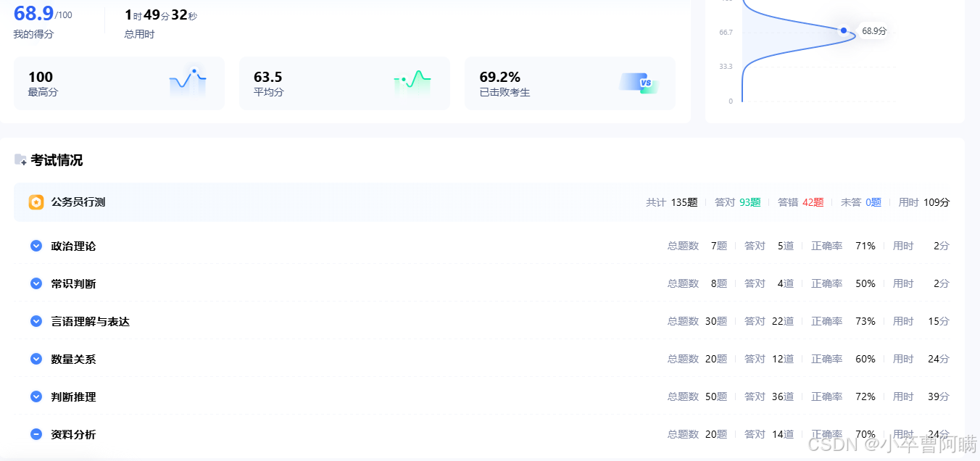Click the 资料分析 row label
980x461 pixels.
pyautogui.click(x=73, y=435)
